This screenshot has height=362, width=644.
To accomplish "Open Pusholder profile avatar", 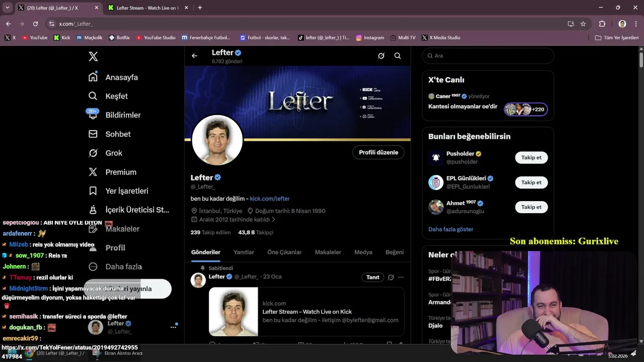I will 436,157.
